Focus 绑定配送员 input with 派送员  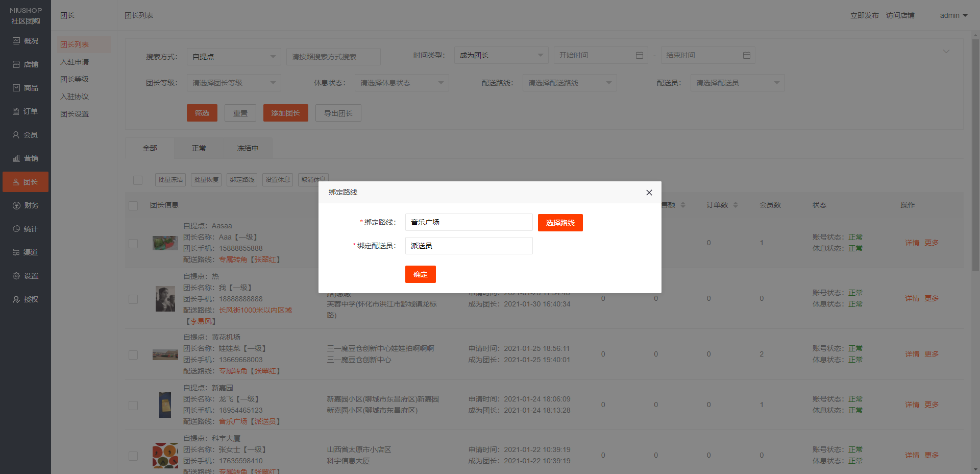pyautogui.click(x=469, y=246)
